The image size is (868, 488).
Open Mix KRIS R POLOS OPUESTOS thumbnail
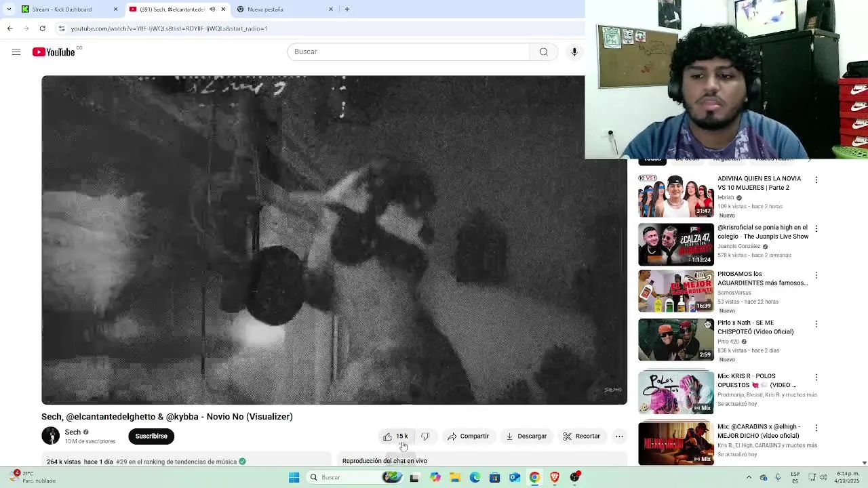point(676,393)
